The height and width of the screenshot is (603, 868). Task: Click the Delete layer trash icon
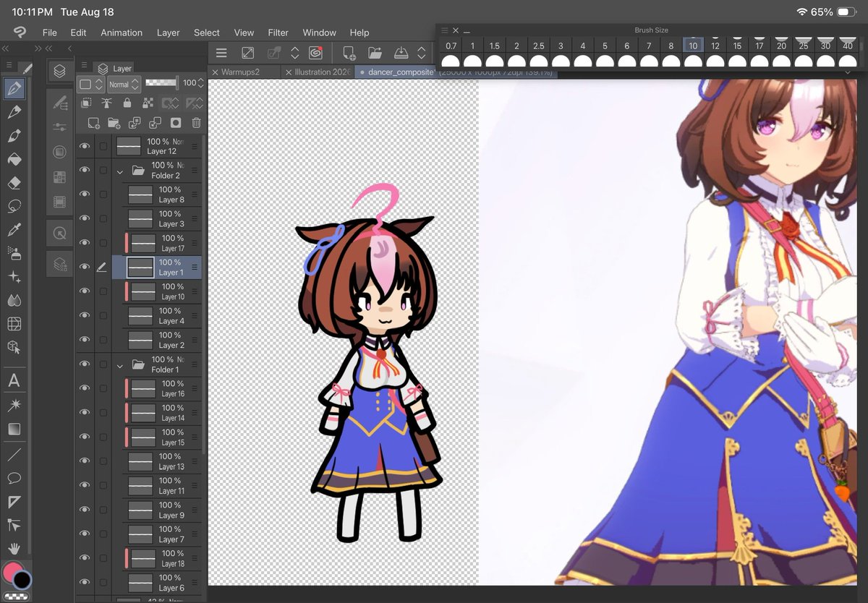point(196,123)
